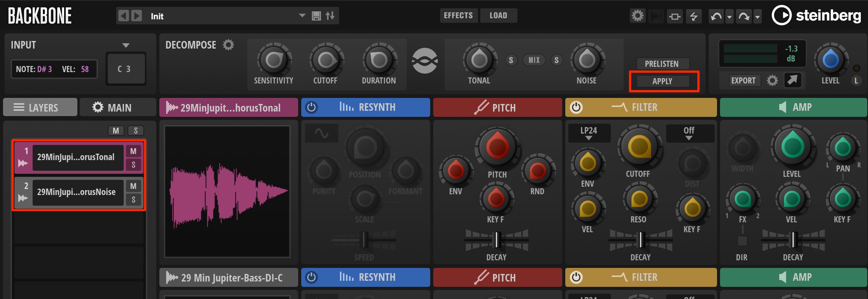
Task: Click the APPLY button
Action: point(663,81)
